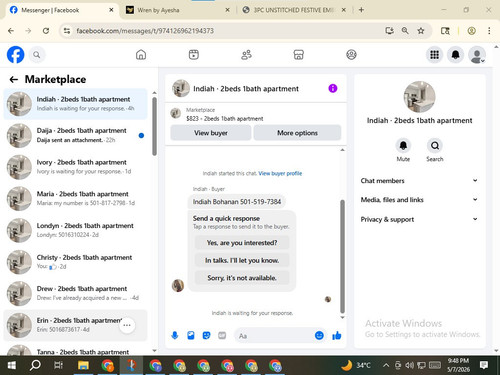Switch to 3PC UNSTITCHED FESTIVE tab
500x375 pixels.
click(x=293, y=10)
